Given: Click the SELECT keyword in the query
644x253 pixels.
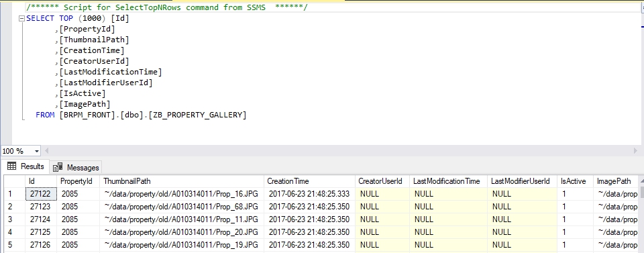Looking at the screenshot, I should pyautogui.click(x=40, y=19).
